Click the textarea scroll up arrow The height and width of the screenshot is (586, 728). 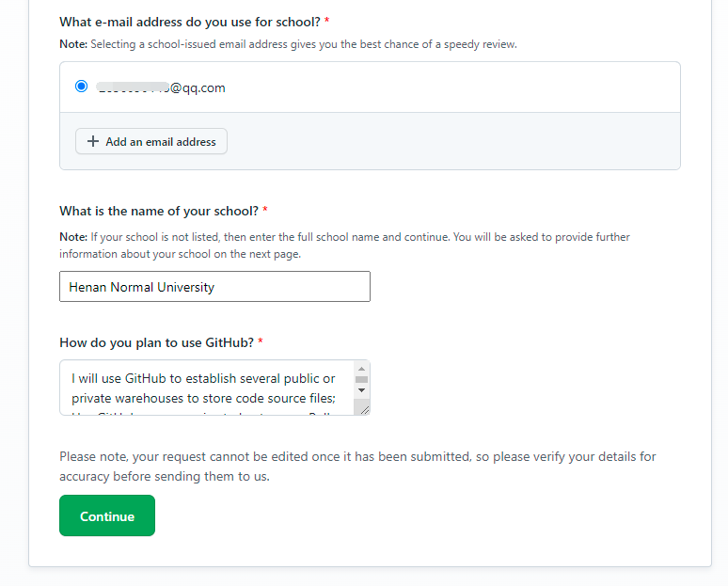click(x=361, y=369)
